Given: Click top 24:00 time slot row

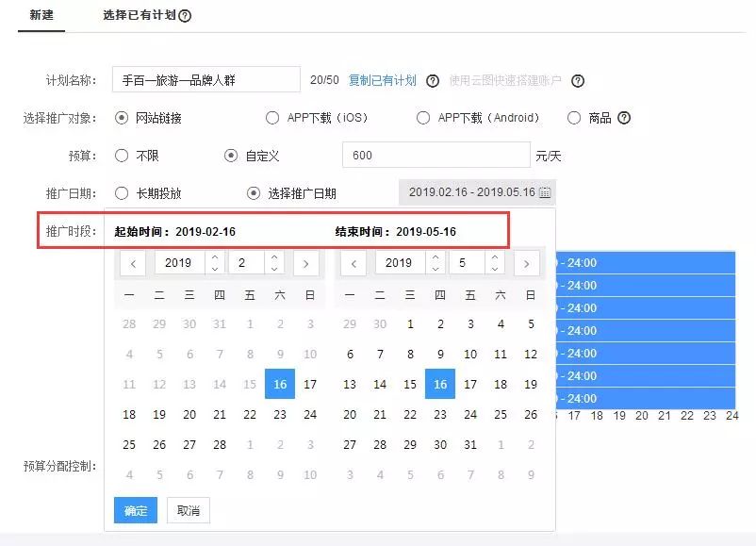Looking at the screenshot, I should click(x=646, y=263).
